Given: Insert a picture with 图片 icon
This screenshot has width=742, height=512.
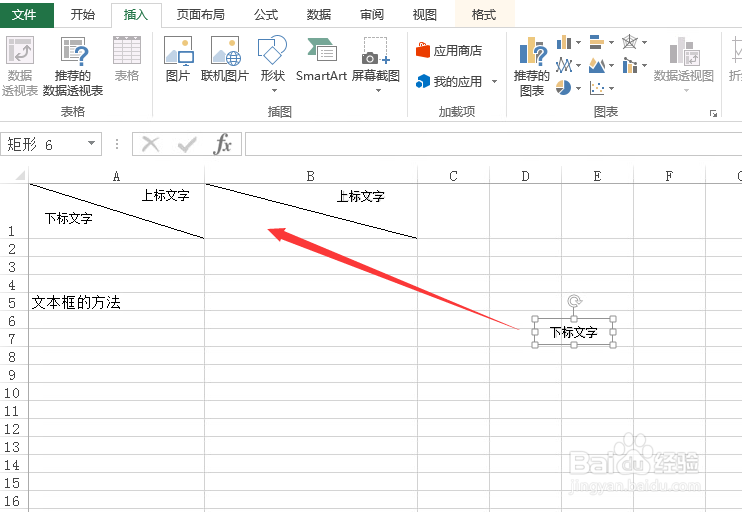Looking at the screenshot, I should pos(178,59).
